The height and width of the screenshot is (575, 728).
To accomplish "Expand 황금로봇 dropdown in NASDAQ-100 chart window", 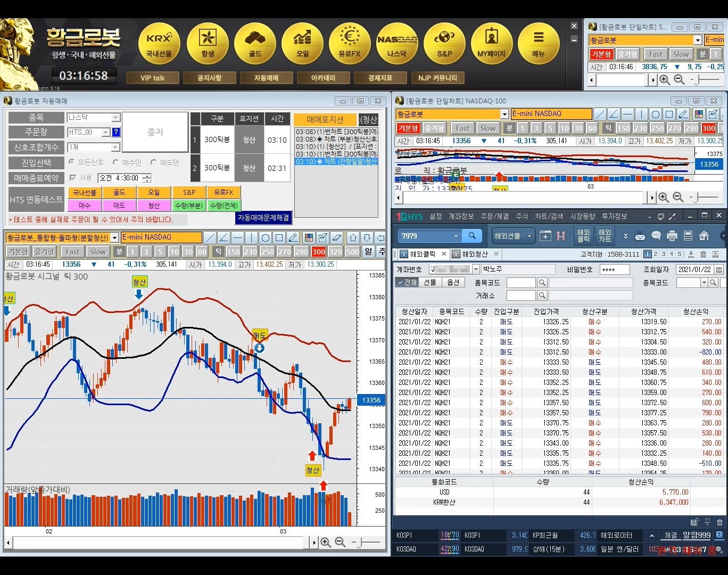I will [504, 114].
